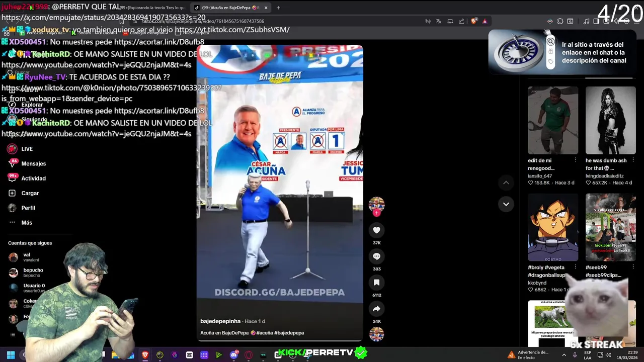The image size is (644, 362).
Task: Open creator kkobynd profile
Action: pos(537,283)
